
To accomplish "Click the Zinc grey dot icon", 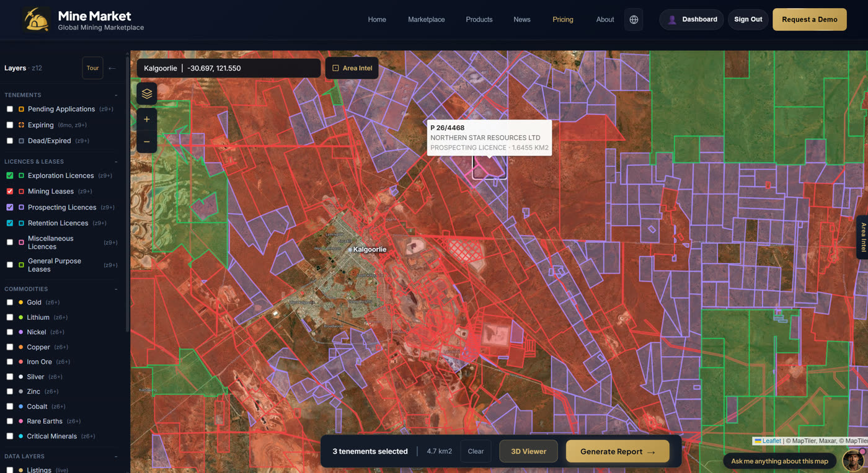I will 21,392.
